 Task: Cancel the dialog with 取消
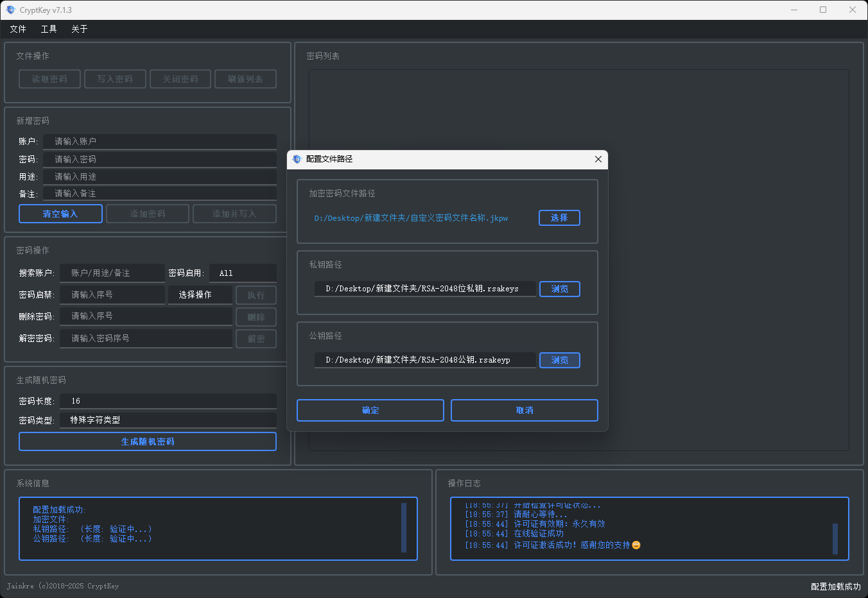tap(525, 410)
